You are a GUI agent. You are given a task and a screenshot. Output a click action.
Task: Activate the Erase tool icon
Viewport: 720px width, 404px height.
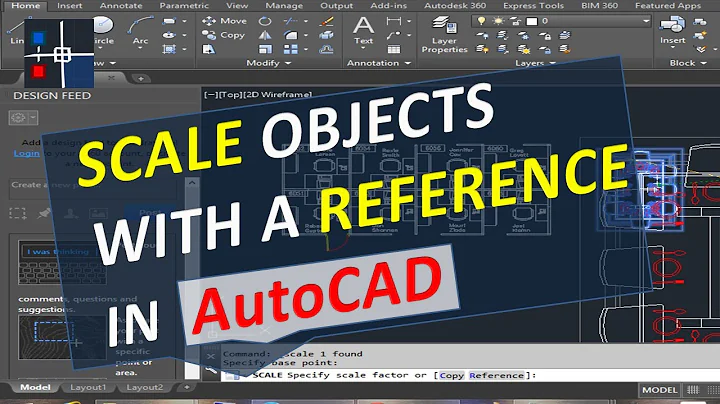point(326,21)
